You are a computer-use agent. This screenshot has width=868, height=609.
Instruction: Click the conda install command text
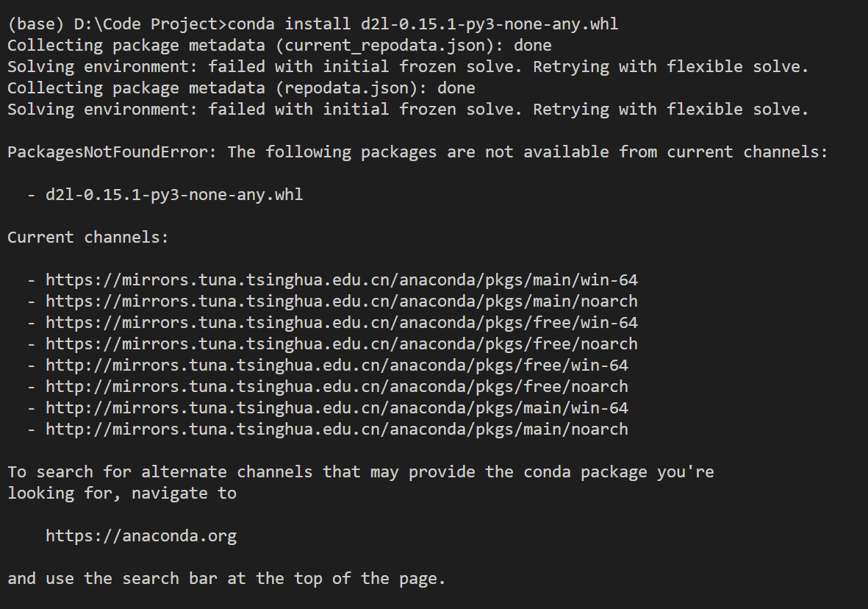(x=423, y=24)
